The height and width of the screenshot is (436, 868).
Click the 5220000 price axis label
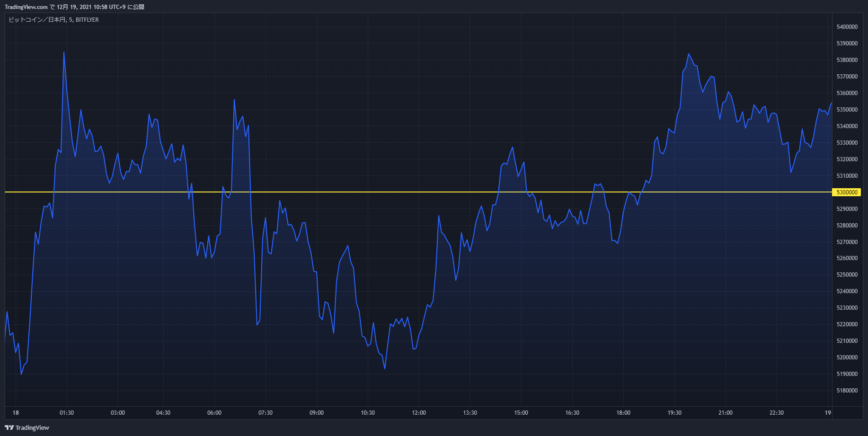click(x=847, y=324)
